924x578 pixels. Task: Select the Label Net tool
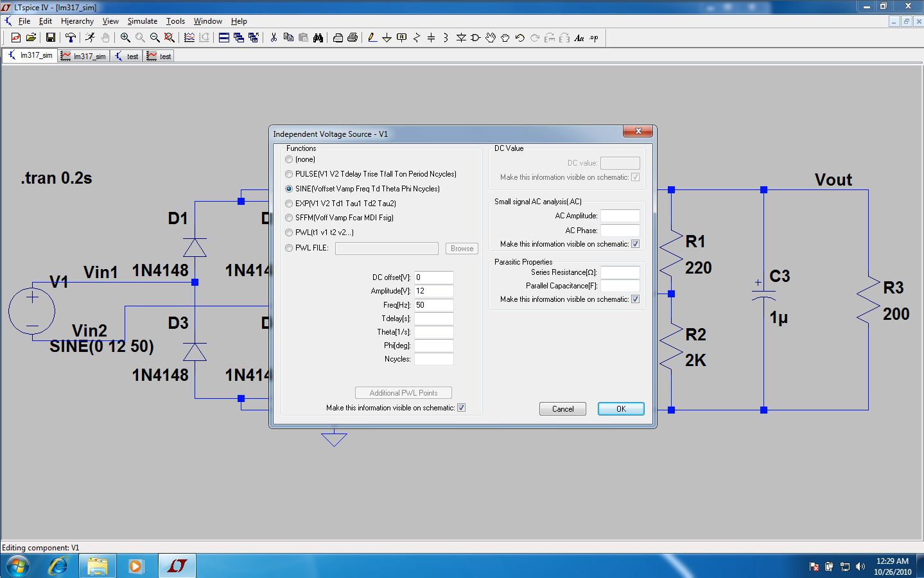pyautogui.click(x=401, y=38)
